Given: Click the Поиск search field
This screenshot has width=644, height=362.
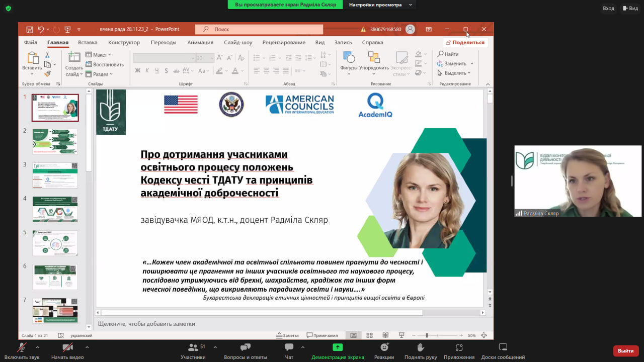Looking at the screenshot, I should [x=259, y=29].
